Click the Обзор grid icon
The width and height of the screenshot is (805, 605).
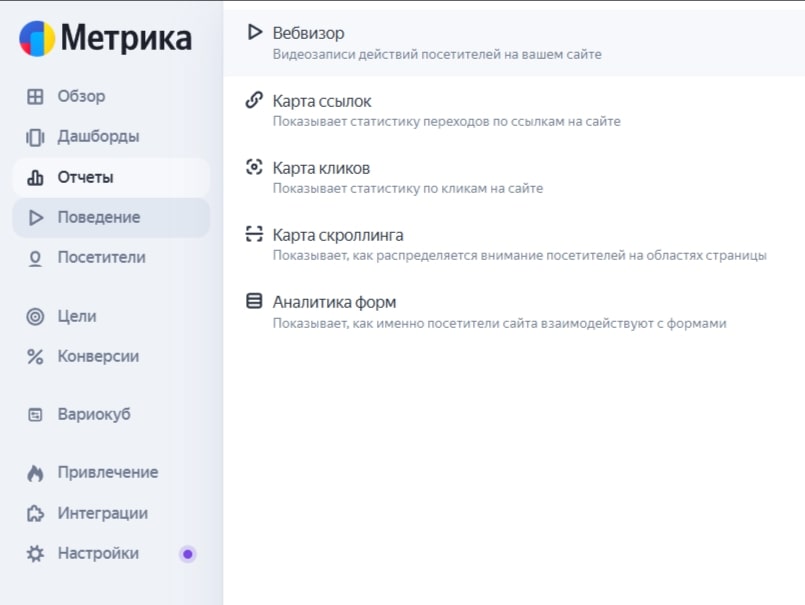click(35, 97)
